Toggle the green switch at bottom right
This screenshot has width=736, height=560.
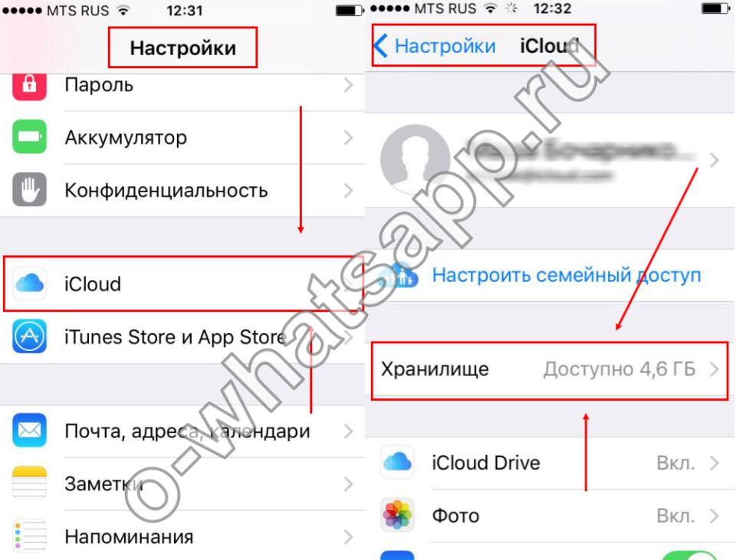click(x=688, y=555)
